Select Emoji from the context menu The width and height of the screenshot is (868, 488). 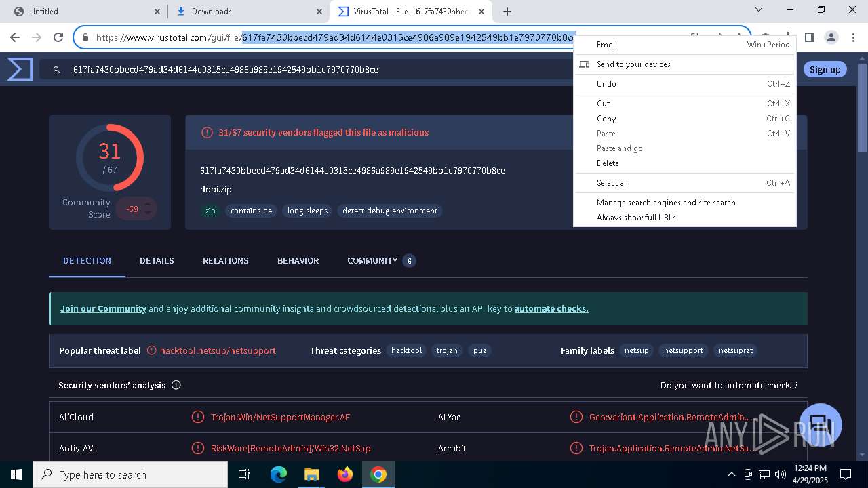click(685, 45)
